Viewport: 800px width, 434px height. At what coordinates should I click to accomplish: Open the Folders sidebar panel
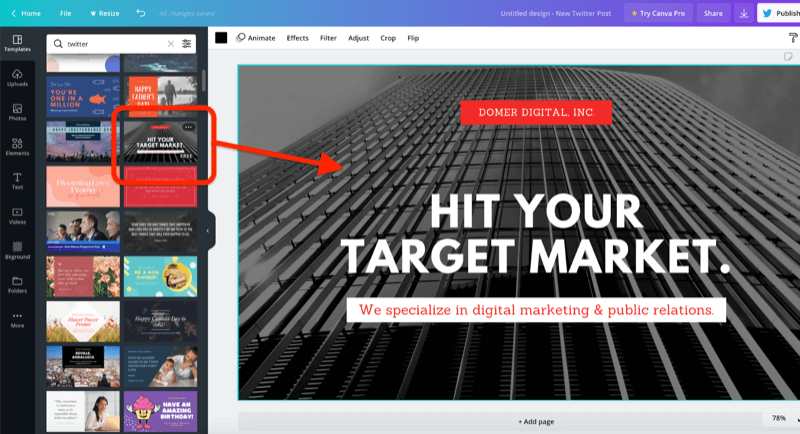pyautogui.click(x=17, y=285)
